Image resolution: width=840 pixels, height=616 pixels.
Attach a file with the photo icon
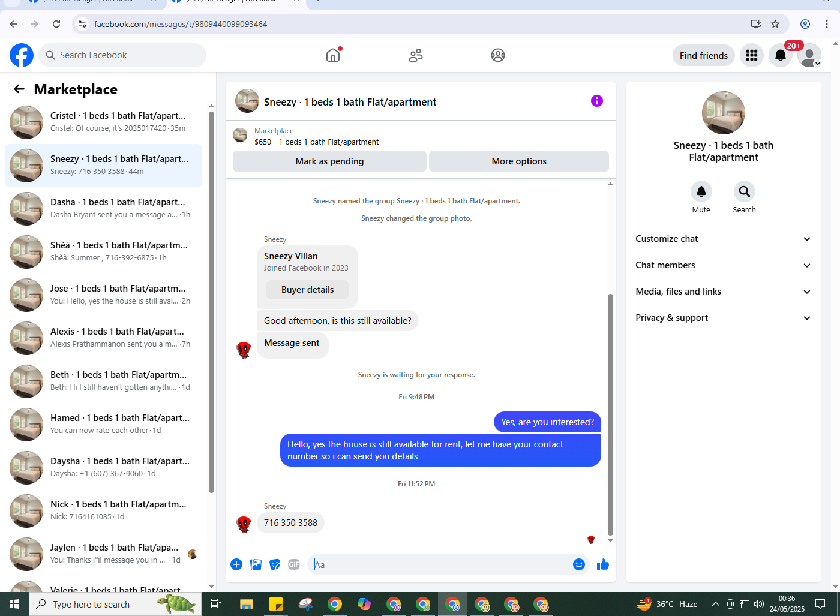tap(256, 564)
